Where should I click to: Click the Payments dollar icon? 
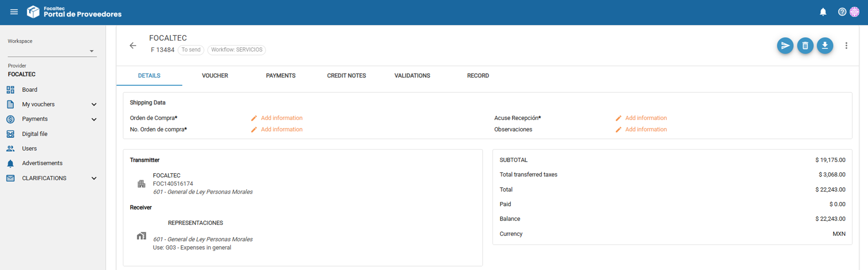tap(10, 119)
